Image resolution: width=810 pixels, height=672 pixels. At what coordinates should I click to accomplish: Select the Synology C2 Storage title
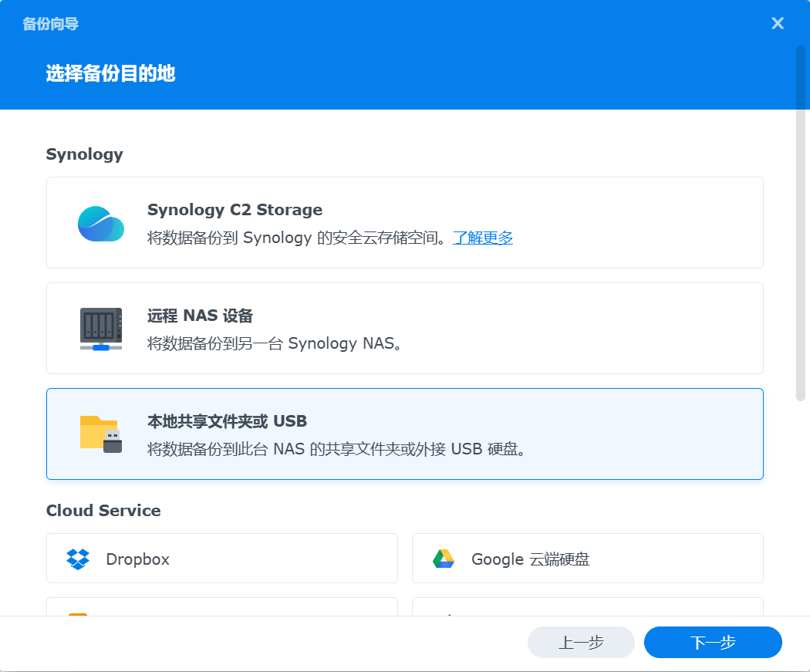(x=235, y=210)
